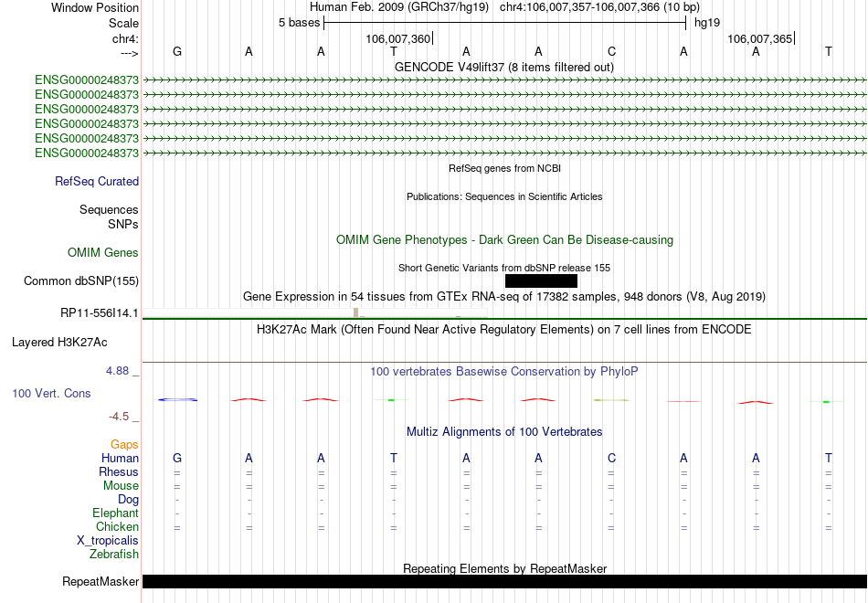Select the chr4: ruler label
Image resolution: width=868 pixels, height=603 pixels.
pyautogui.click(x=125, y=38)
